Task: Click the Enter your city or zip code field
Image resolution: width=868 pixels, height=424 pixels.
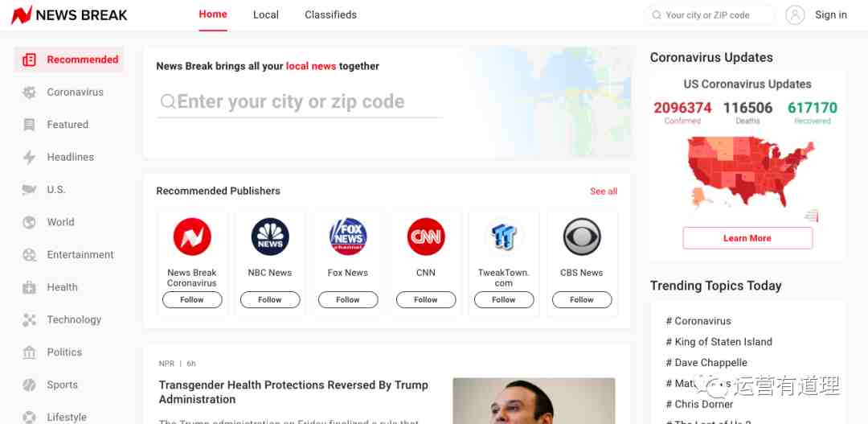Action: (x=300, y=102)
